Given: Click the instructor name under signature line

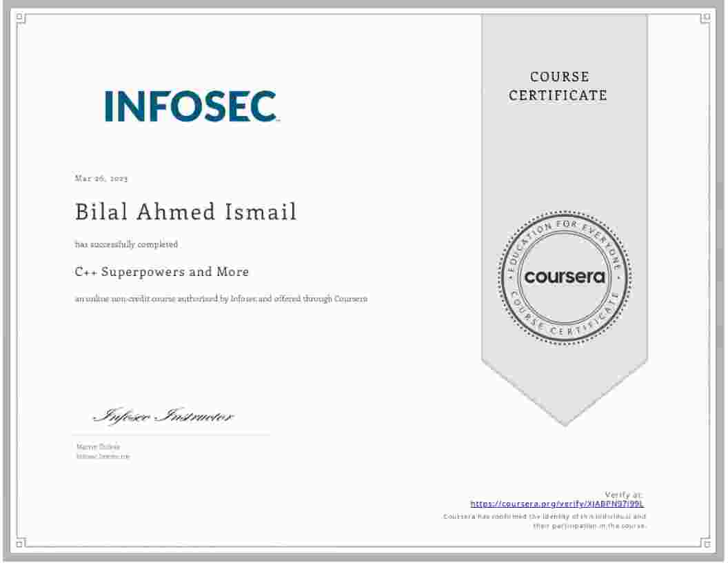Looking at the screenshot, I should (x=88, y=447).
